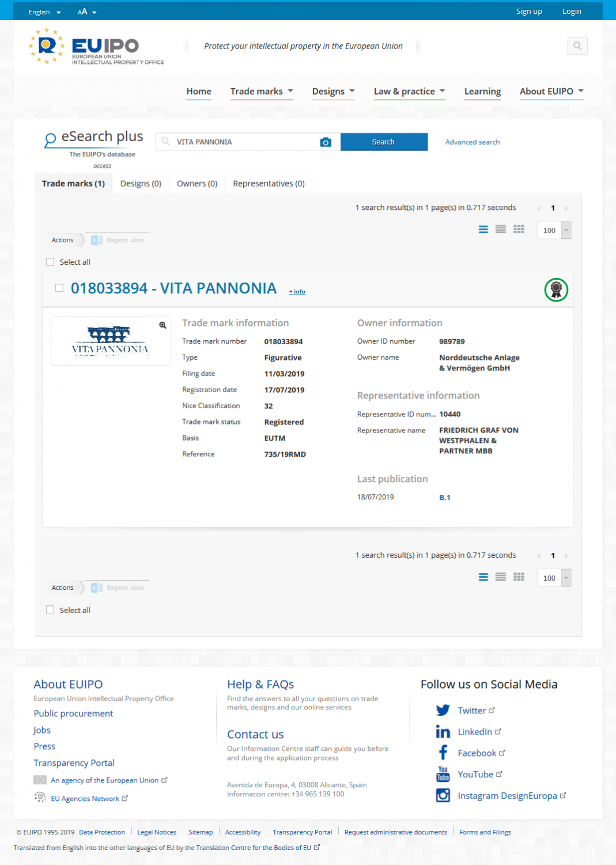
Task: Open the Transparency Portal link under About EUIPO
Action: (x=74, y=763)
